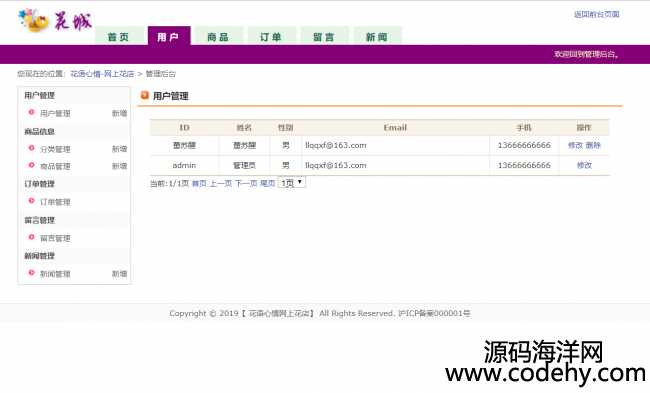Click 新增 next to sidebar 用户管理
The width and height of the screenshot is (650, 393).
(x=119, y=113)
